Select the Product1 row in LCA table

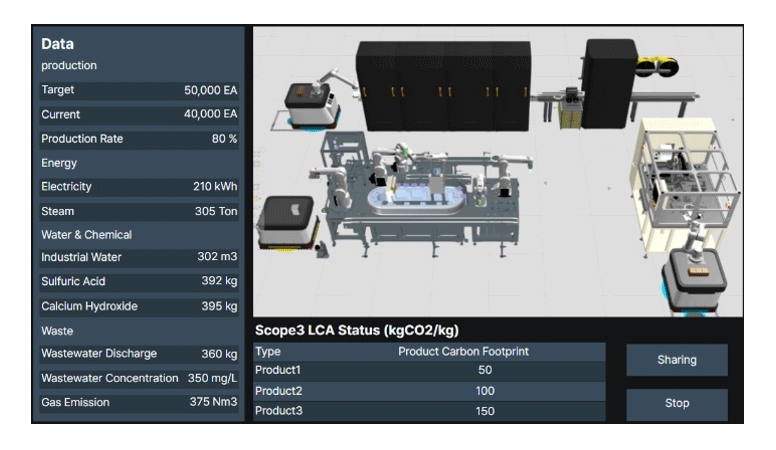pos(429,370)
